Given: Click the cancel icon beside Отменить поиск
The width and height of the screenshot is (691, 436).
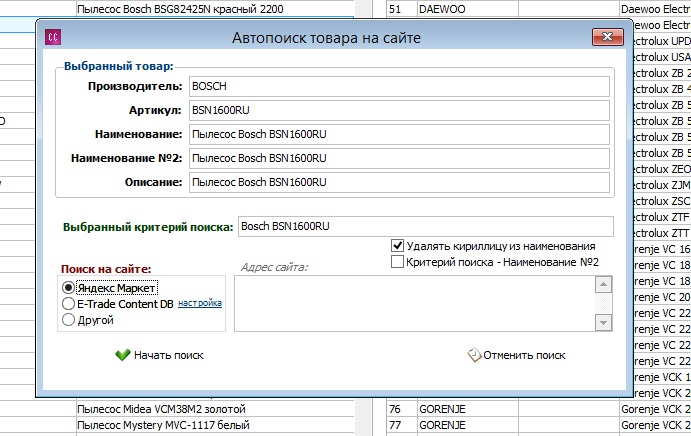Looking at the screenshot, I should pos(474,355).
